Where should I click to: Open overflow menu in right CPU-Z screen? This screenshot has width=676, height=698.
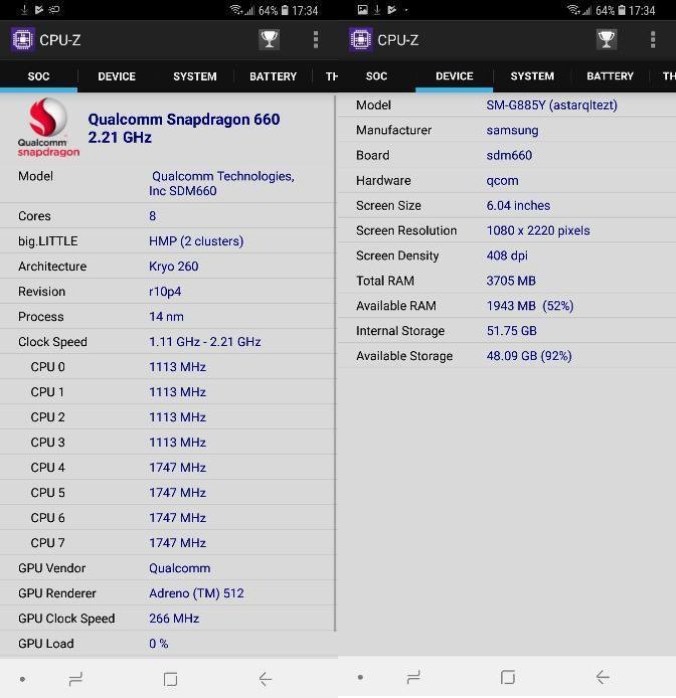click(653, 40)
